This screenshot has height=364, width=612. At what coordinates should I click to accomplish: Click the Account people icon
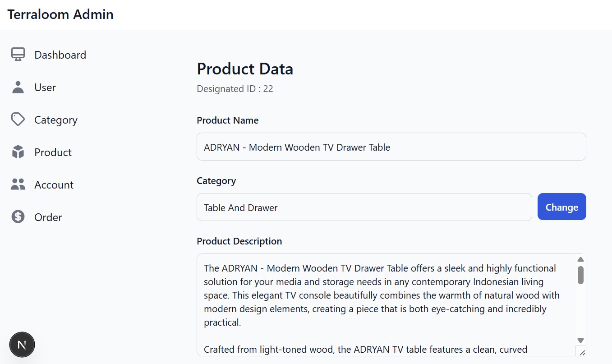(x=18, y=184)
